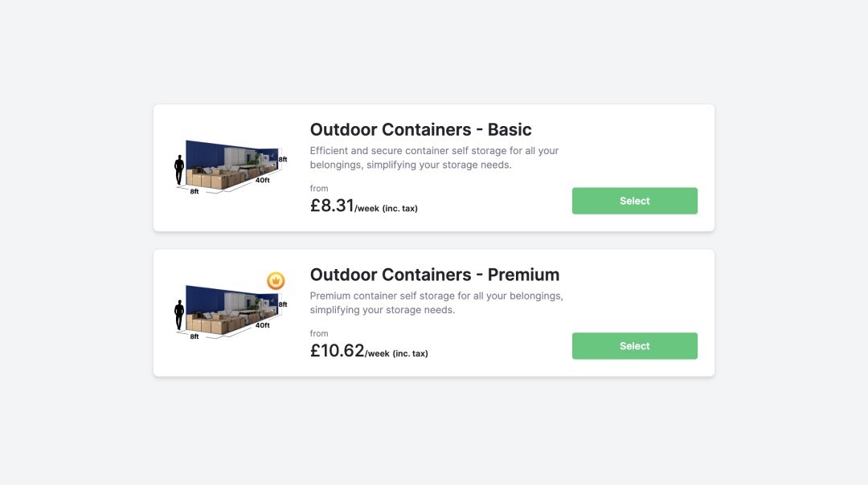Click the 40ft label on the Basic image
This screenshot has height=485, width=868.
pyautogui.click(x=262, y=181)
